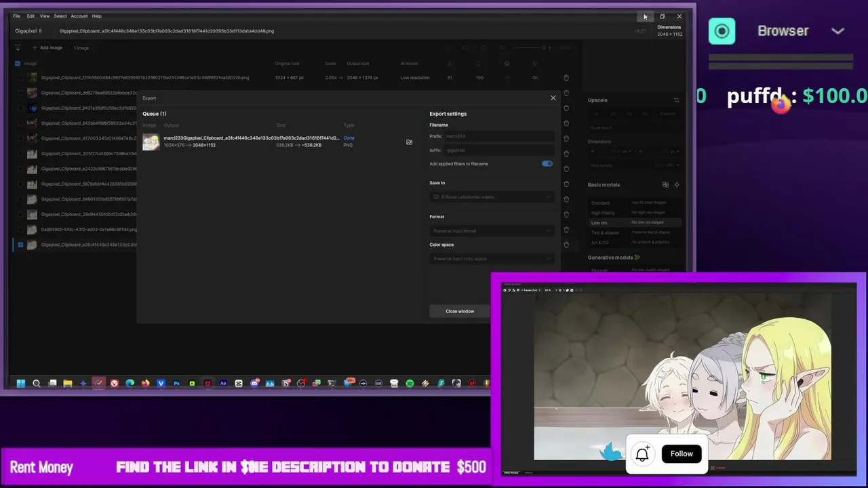Screen dimensions: 868x488
Task: Uncheck the selected Gigapixel_Clipboard_a3fc4f446c row checkbox
Action: (20, 245)
